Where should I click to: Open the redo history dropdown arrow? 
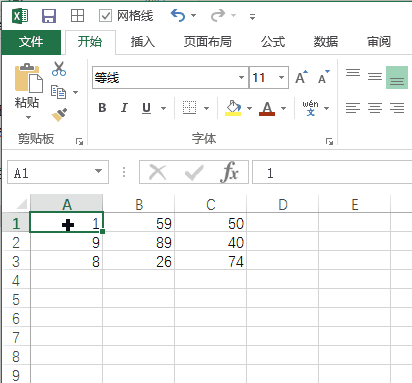tap(233, 16)
